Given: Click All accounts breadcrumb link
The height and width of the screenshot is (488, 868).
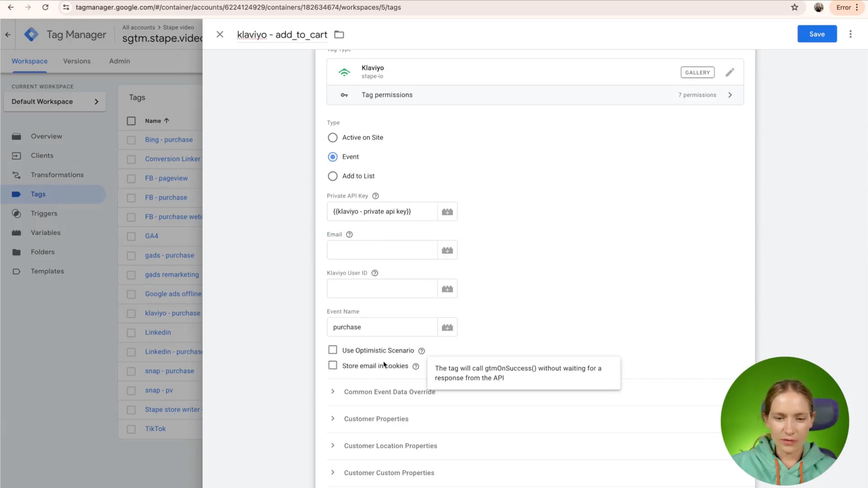Looking at the screenshot, I should pyautogui.click(x=138, y=28).
